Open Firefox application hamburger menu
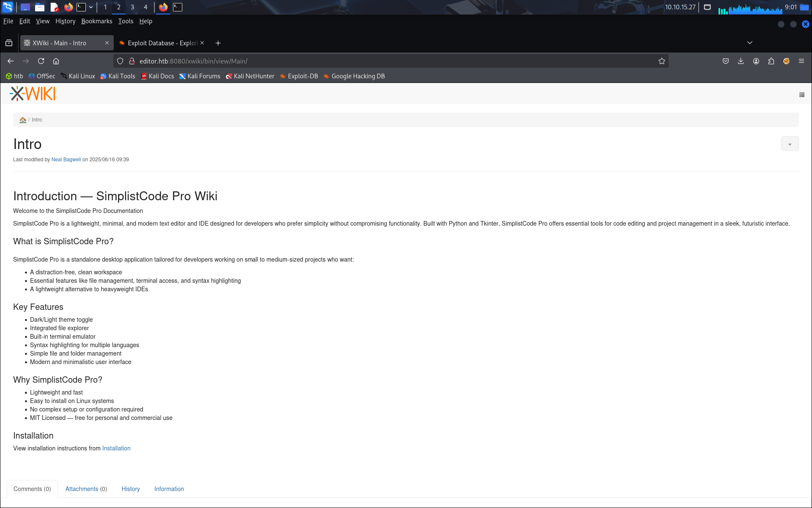Image resolution: width=812 pixels, height=508 pixels. [801, 61]
